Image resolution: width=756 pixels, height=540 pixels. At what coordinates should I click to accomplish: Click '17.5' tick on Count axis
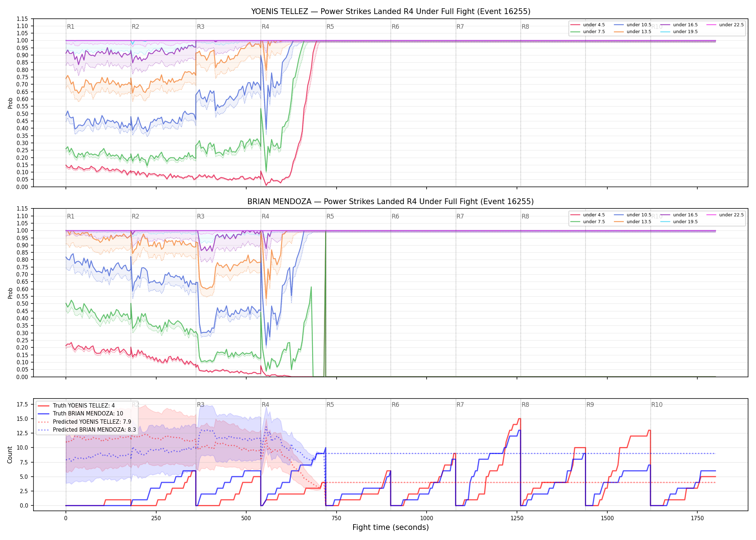(x=22, y=404)
